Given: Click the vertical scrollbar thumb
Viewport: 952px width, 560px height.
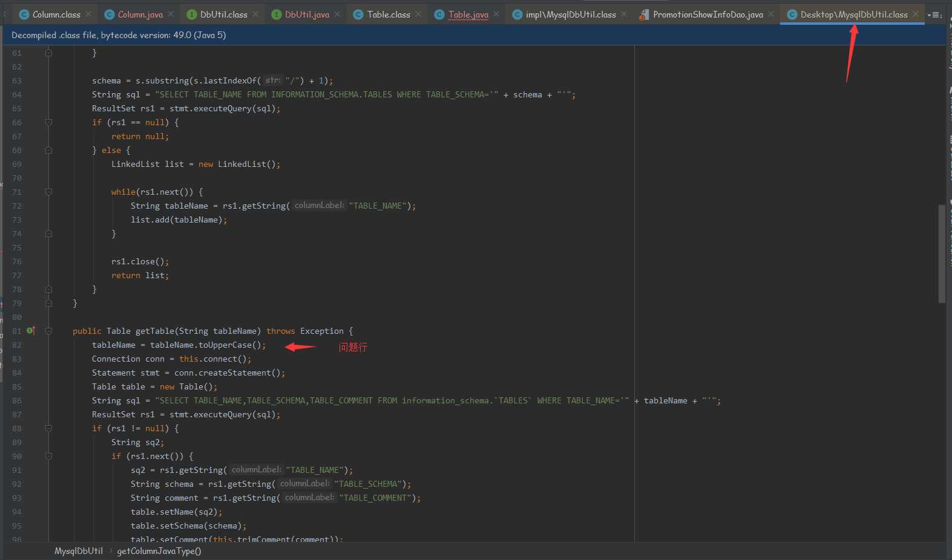Looking at the screenshot, I should (942, 254).
